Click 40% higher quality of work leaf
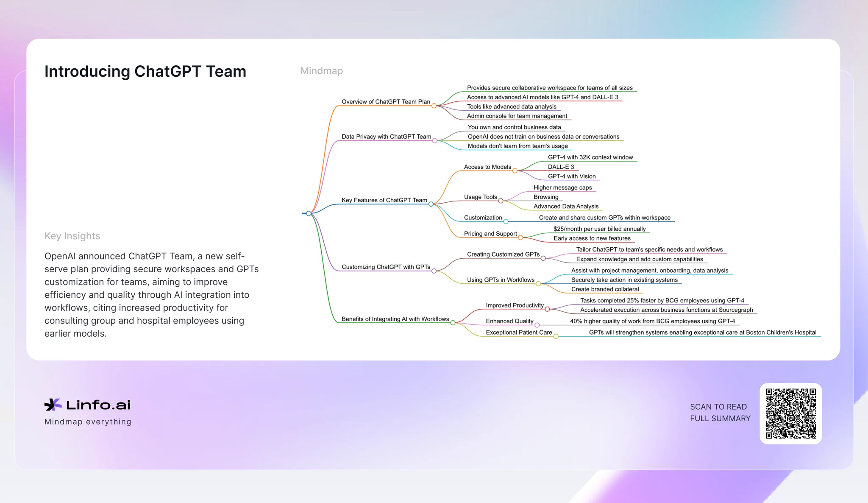This screenshot has height=503, width=868. (x=652, y=321)
